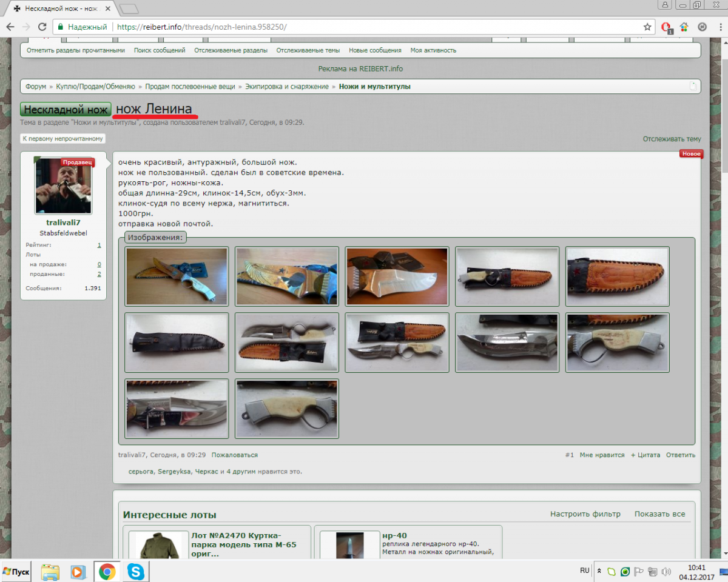Open the "Настроить фильтр" option
The image size is (728, 582).
click(585, 514)
